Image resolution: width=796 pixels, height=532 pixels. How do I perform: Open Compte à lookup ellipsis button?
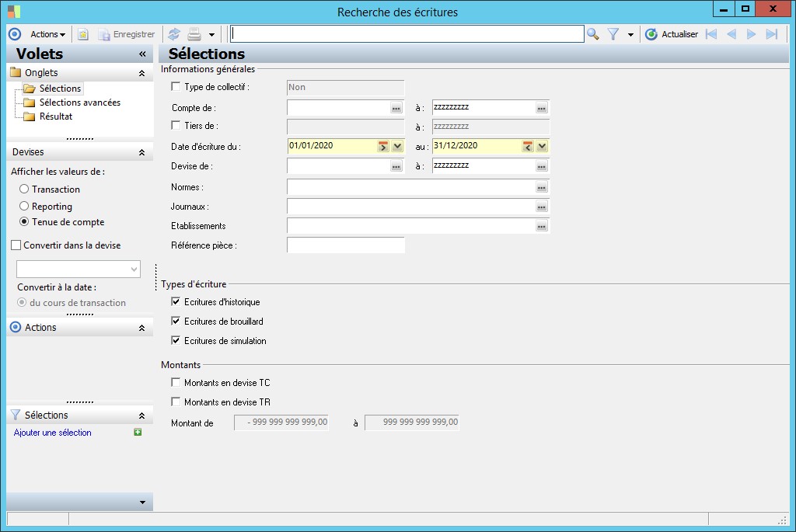542,108
